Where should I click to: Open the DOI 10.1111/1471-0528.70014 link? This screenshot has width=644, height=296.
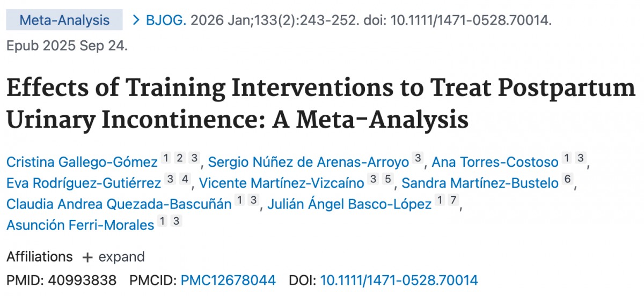coord(399,280)
